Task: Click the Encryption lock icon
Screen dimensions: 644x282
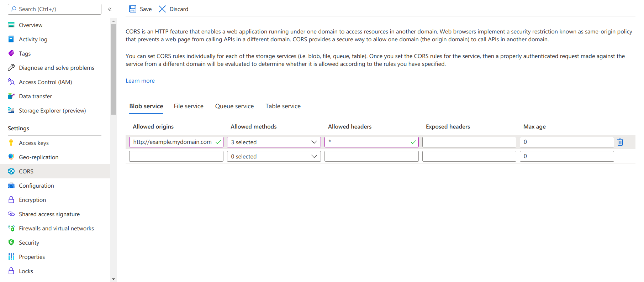Action: [x=11, y=200]
